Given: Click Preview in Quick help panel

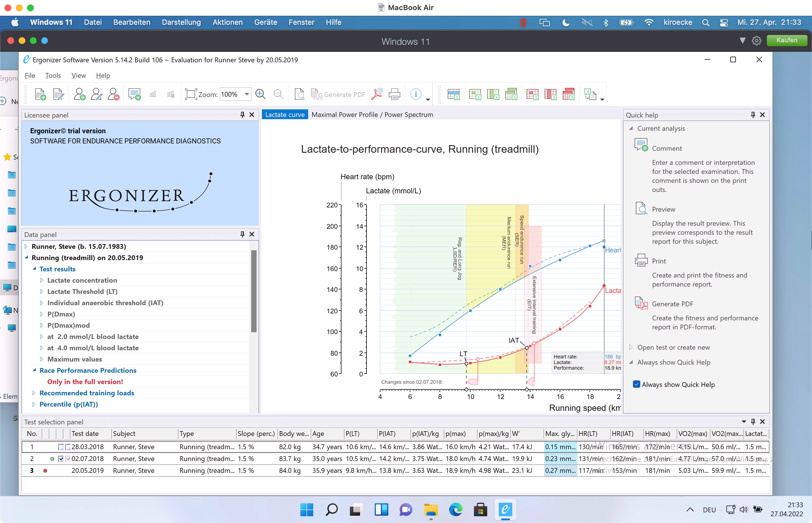Looking at the screenshot, I should [663, 209].
